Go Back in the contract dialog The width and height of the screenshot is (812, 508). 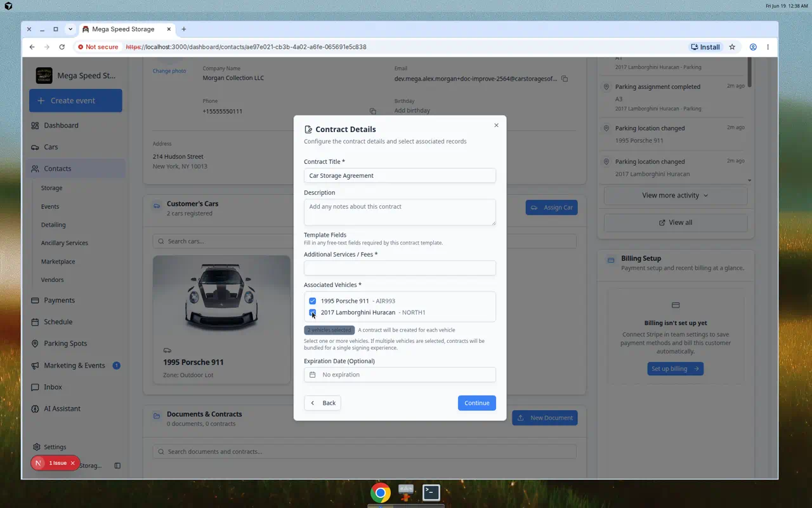[x=322, y=403]
